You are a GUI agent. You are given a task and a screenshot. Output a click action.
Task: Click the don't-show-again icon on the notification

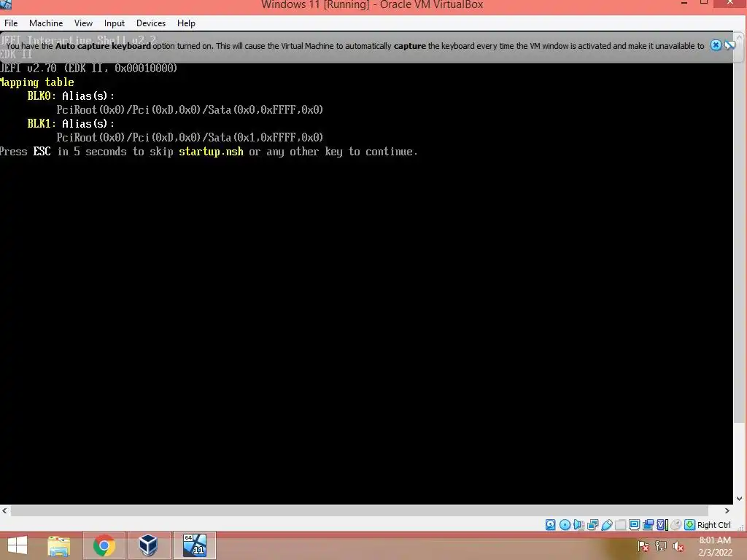(x=729, y=45)
